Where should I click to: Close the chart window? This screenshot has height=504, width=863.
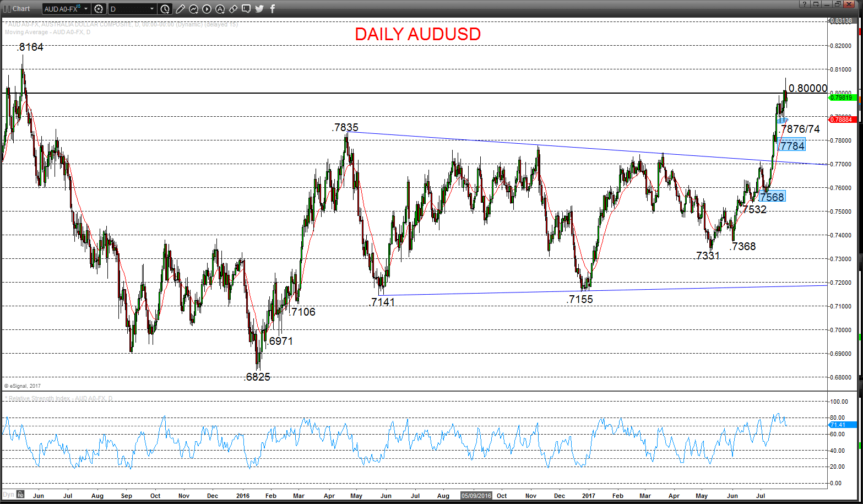(x=849, y=4)
